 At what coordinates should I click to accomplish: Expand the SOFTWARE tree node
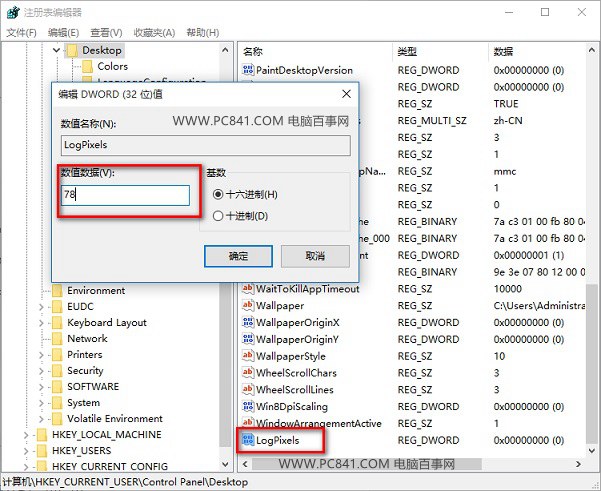click(x=41, y=387)
